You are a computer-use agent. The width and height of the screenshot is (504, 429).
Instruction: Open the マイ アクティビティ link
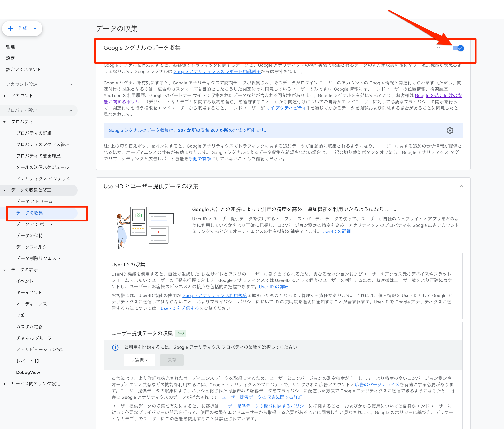tap(287, 108)
